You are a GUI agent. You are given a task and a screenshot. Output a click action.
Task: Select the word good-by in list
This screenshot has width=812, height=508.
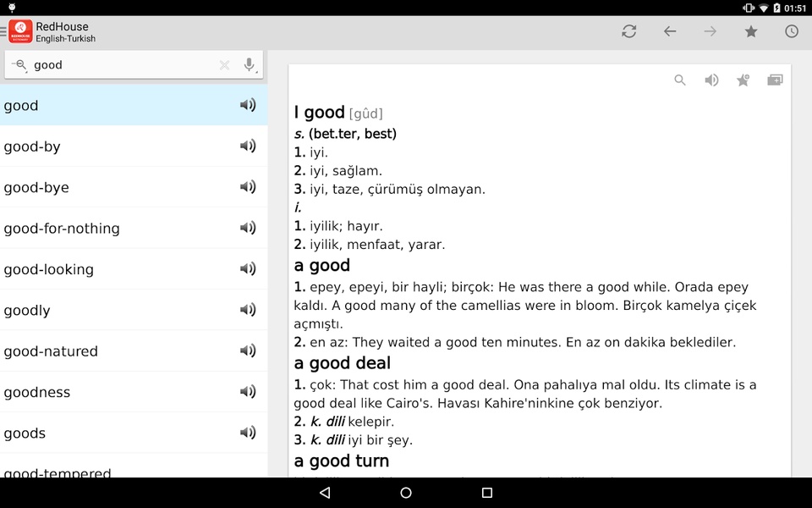(x=134, y=146)
